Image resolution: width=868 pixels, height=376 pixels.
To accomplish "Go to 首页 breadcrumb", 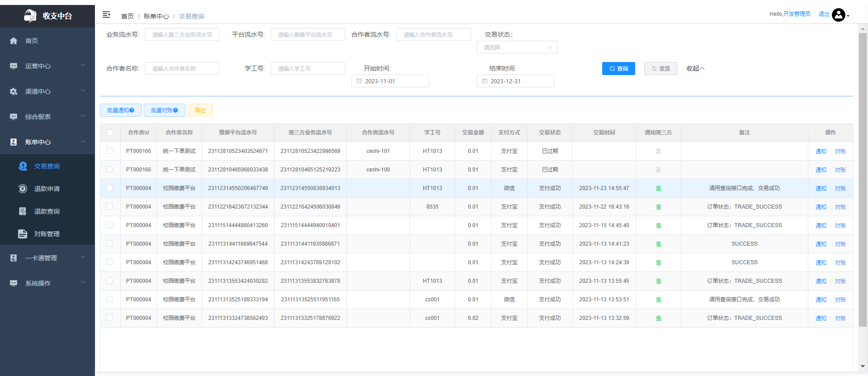I will pos(127,16).
